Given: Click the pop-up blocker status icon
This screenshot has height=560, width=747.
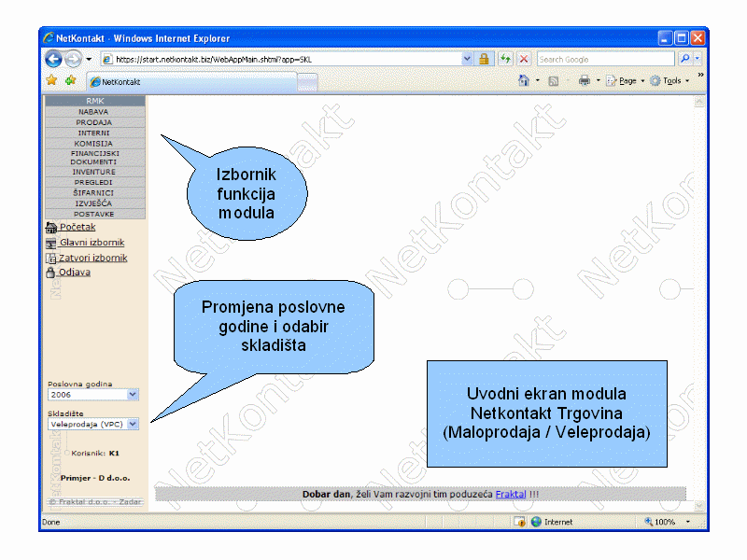Looking at the screenshot, I should (x=520, y=522).
